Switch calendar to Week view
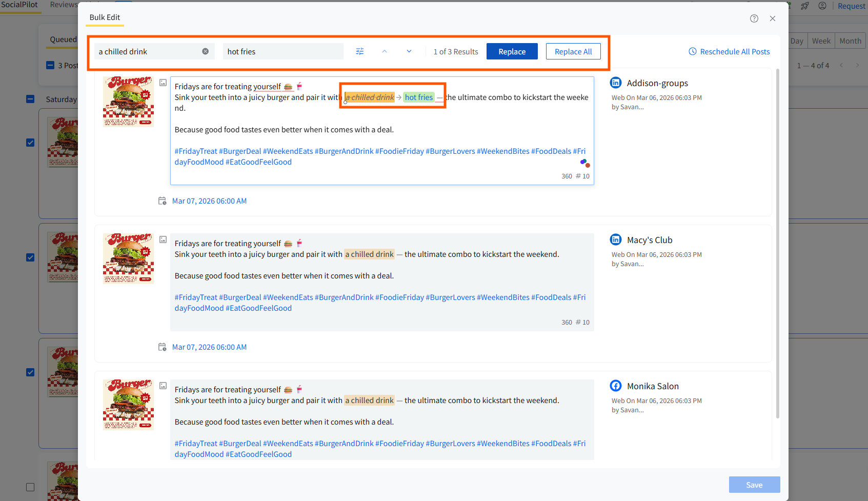Viewport: 868px width, 501px height. 821,41
